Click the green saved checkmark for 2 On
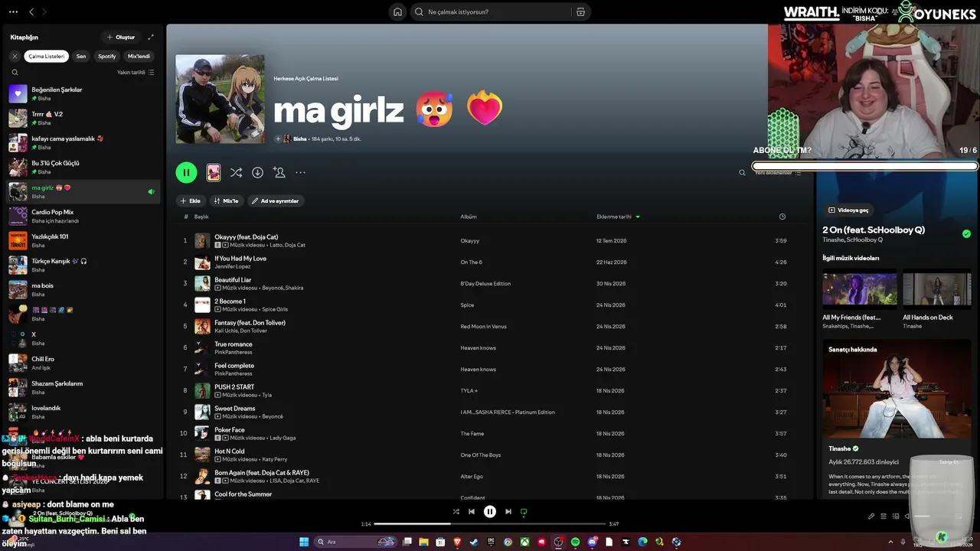 [966, 233]
